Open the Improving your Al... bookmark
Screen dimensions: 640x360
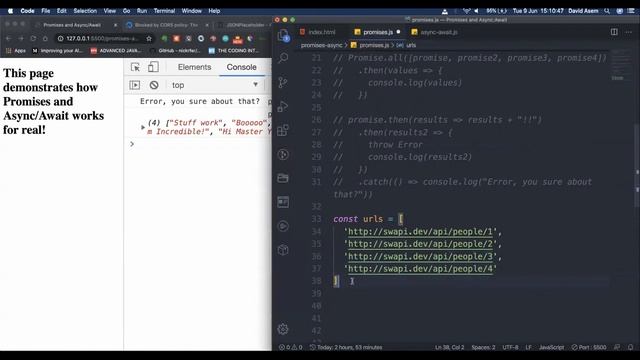[57, 51]
